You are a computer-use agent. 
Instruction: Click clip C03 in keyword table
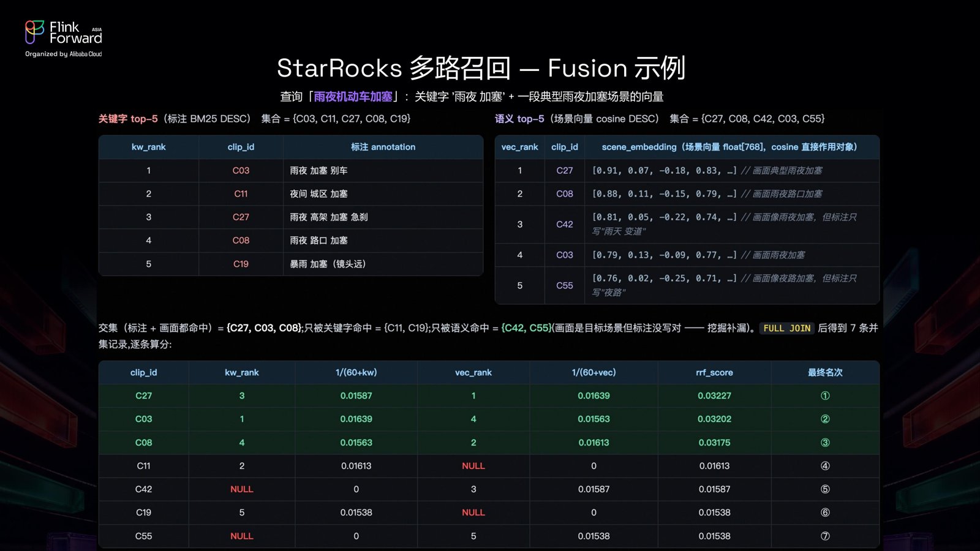point(241,170)
